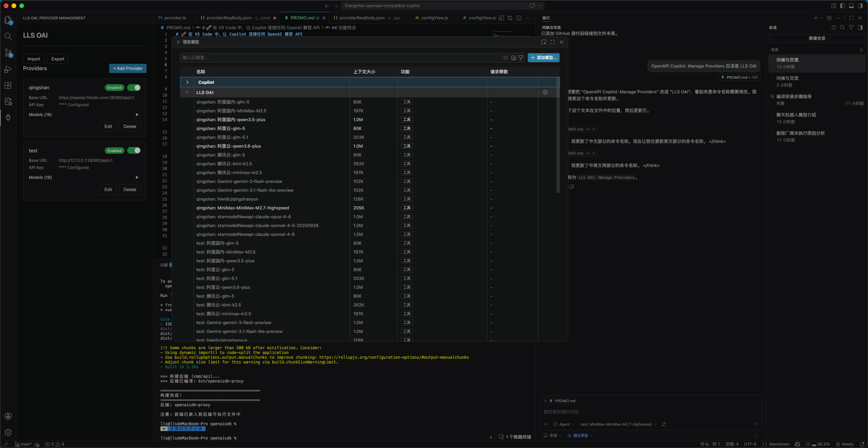
Task: Click the model list vertical scrollbar
Action: 558,136
